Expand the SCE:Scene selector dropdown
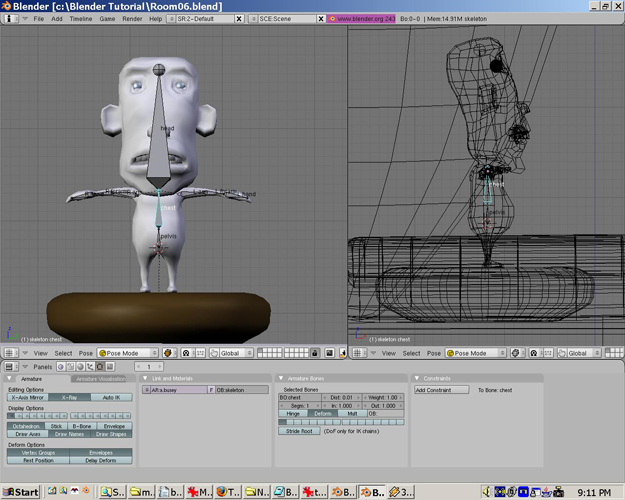Viewport: 625px width, 500px height. click(253, 18)
